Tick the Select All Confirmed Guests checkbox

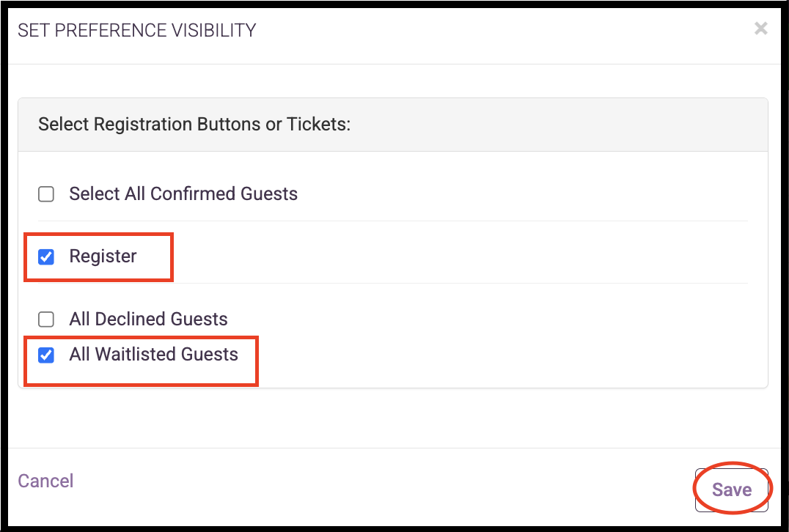[x=46, y=194]
